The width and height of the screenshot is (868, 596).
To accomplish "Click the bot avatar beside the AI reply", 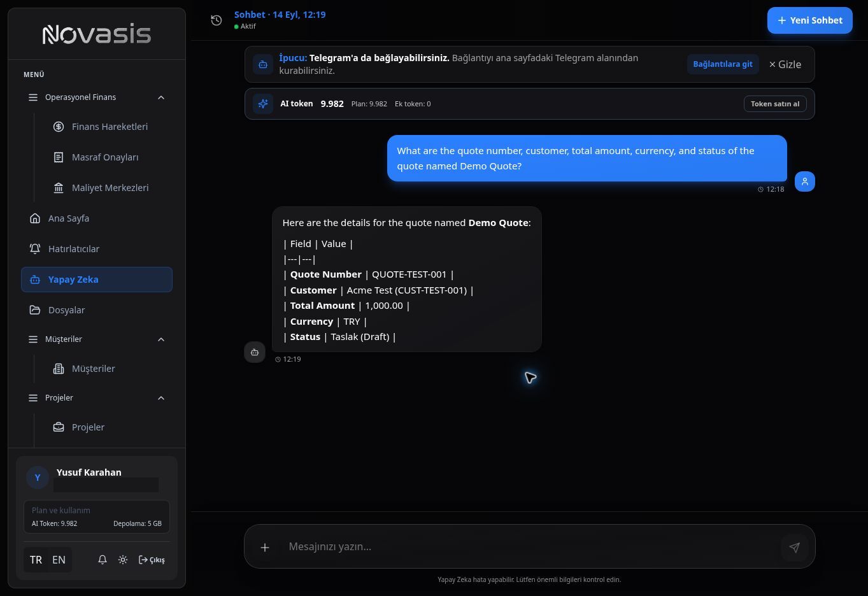I will coord(255,352).
